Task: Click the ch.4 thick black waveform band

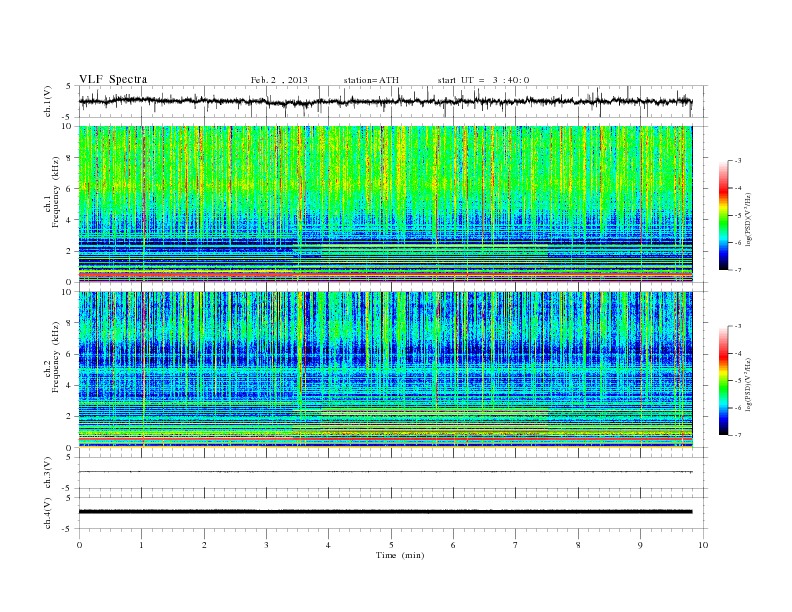Action: (385, 512)
